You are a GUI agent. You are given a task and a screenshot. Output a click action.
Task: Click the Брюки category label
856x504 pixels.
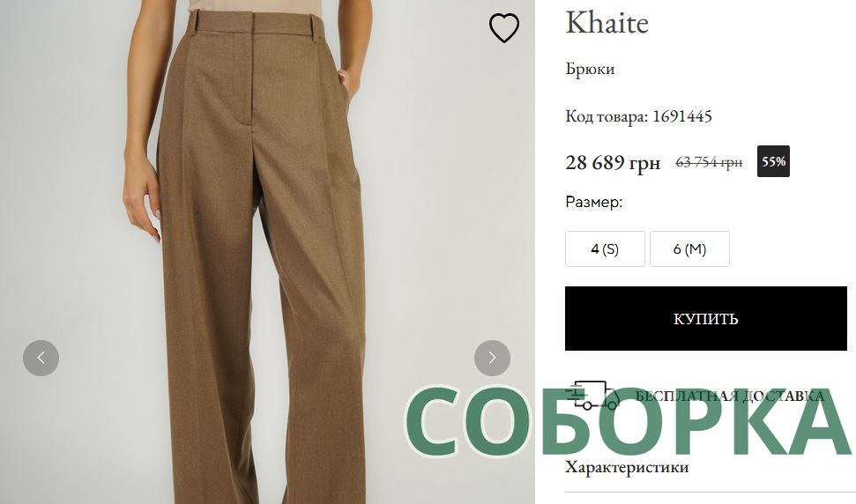(590, 70)
